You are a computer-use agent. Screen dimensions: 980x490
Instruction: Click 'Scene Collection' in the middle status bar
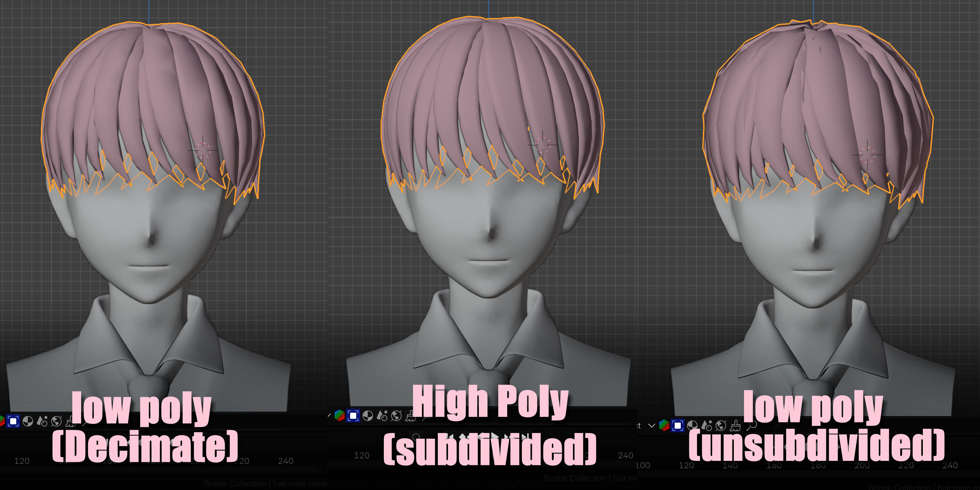[575, 478]
